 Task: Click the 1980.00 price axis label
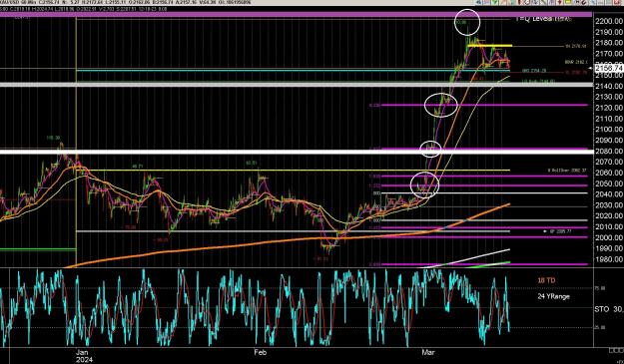point(609,260)
